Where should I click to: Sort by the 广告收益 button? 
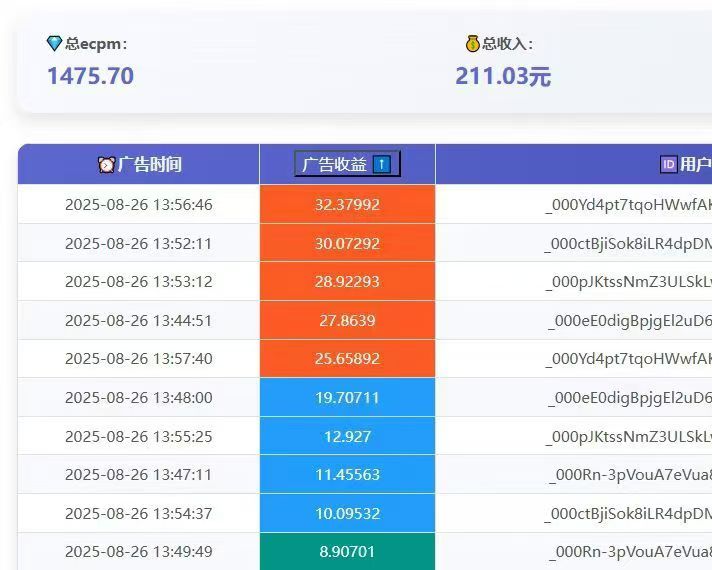point(347,164)
